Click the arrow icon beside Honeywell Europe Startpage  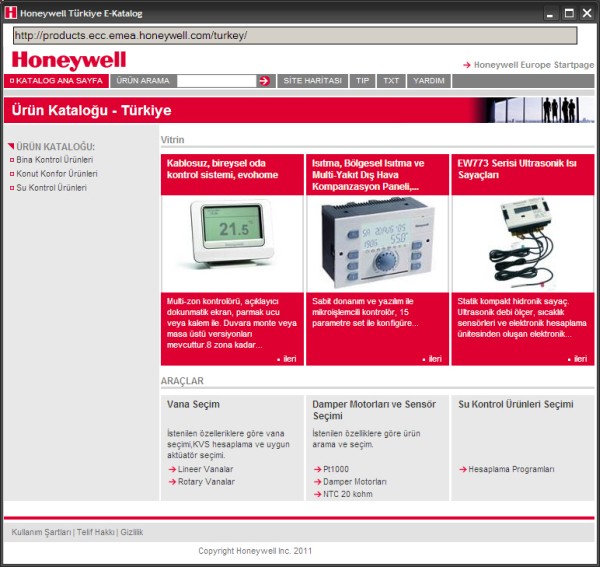[466, 65]
